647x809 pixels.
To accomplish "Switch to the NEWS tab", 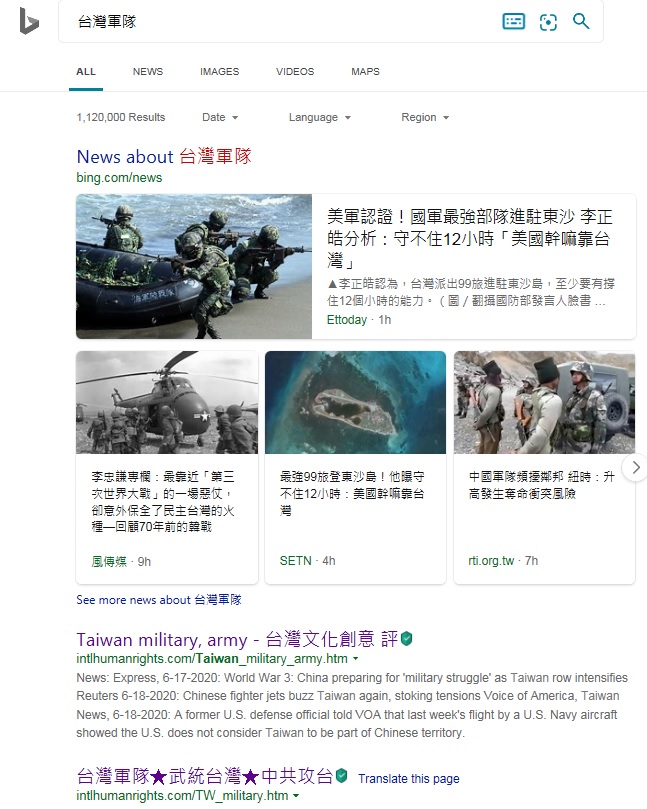I will coord(148,72).
